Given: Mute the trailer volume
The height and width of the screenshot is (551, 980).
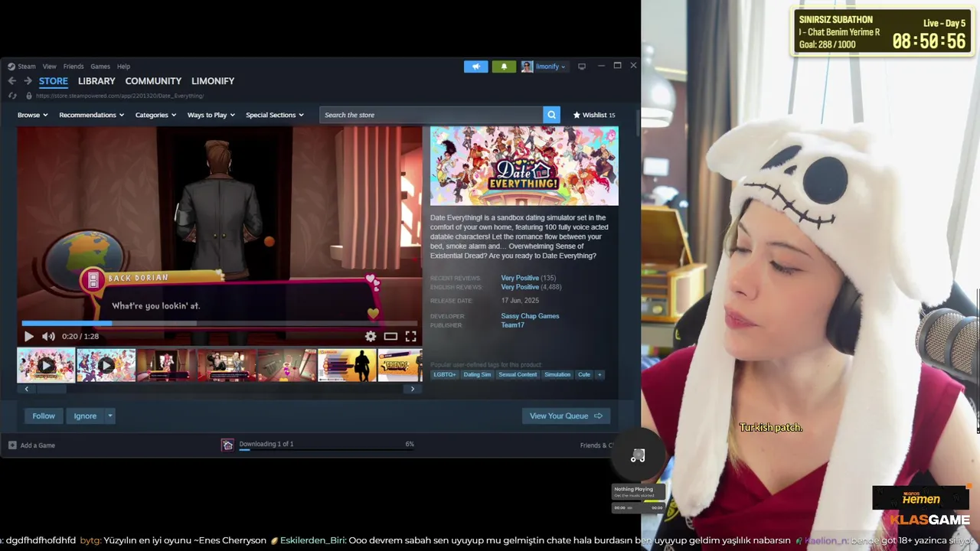Looking at the screenshot, I should (x=48, y=336).
